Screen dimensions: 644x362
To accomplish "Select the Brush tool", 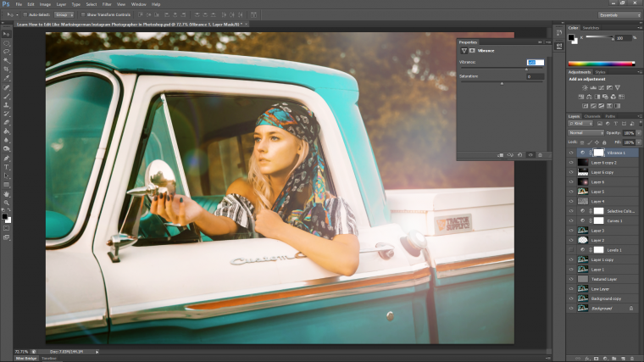I will pyautogui.click(x=6, y=96).
